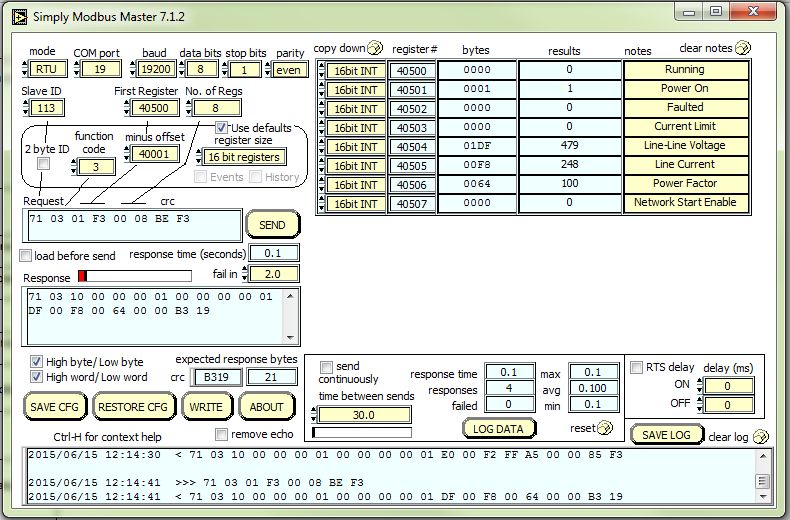This screenshot has width=790, height=520.
Task: Click the crc value B319
Action: [216, 377]
